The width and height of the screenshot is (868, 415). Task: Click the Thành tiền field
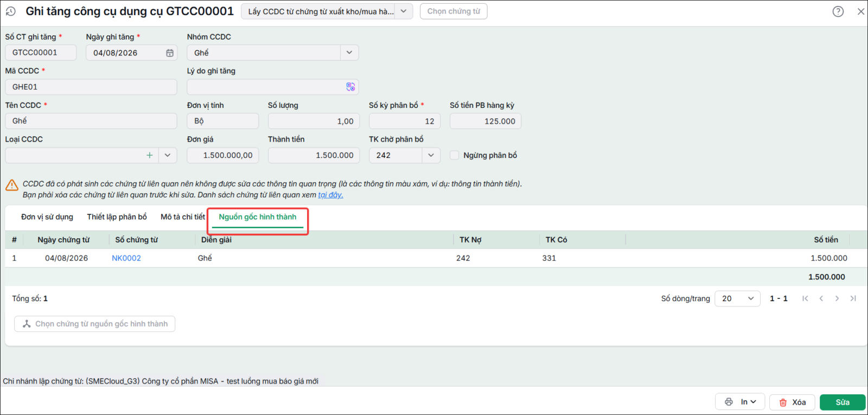[314, 155]
